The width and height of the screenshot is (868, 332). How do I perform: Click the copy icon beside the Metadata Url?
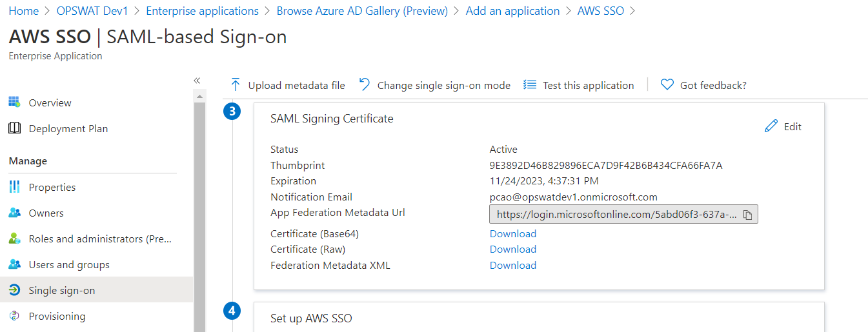748,215
